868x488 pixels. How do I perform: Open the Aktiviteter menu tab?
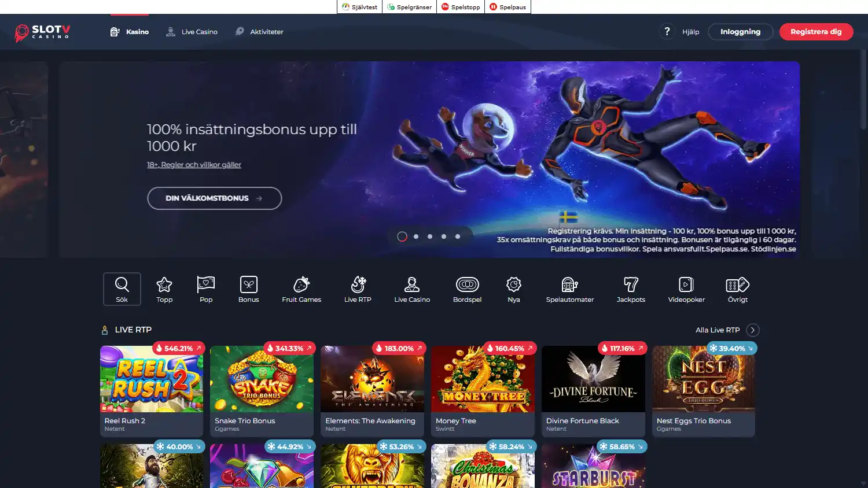(x=259, y=32)
